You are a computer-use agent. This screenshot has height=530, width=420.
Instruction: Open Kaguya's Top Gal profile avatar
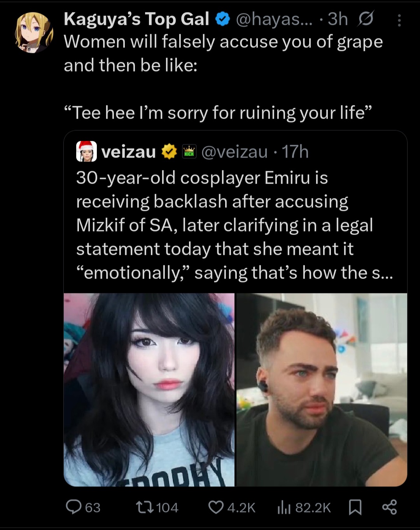[34, 32]
